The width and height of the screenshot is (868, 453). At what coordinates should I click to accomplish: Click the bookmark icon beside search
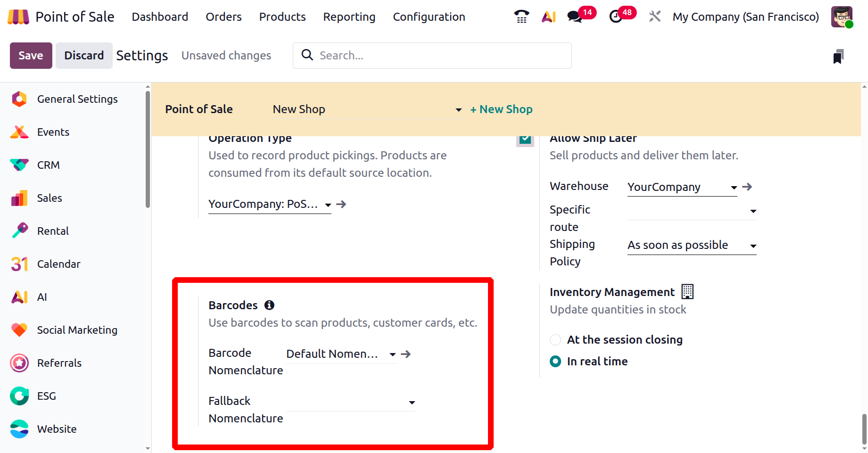click(x=838, y=57)
